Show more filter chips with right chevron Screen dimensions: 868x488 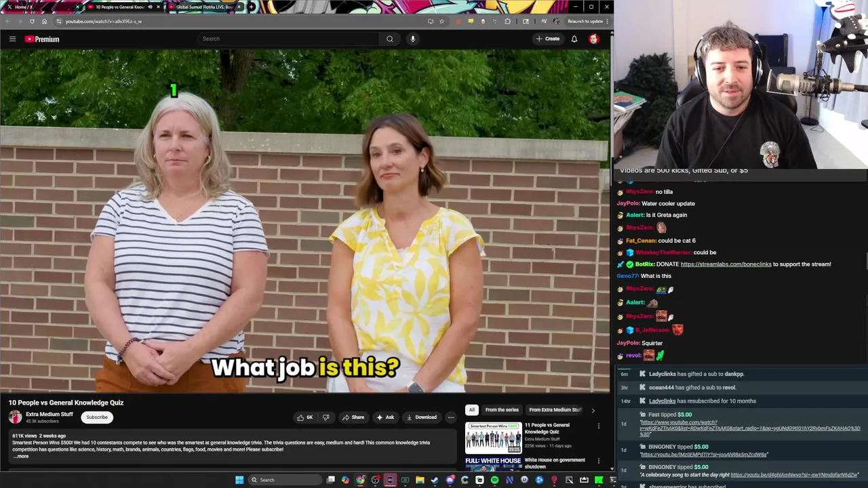593,409
